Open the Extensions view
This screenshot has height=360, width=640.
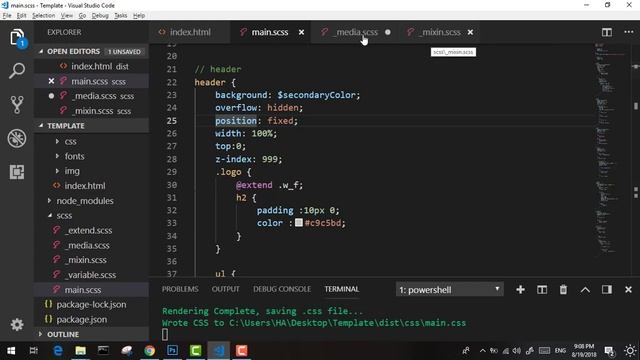(x=17, y=172)
